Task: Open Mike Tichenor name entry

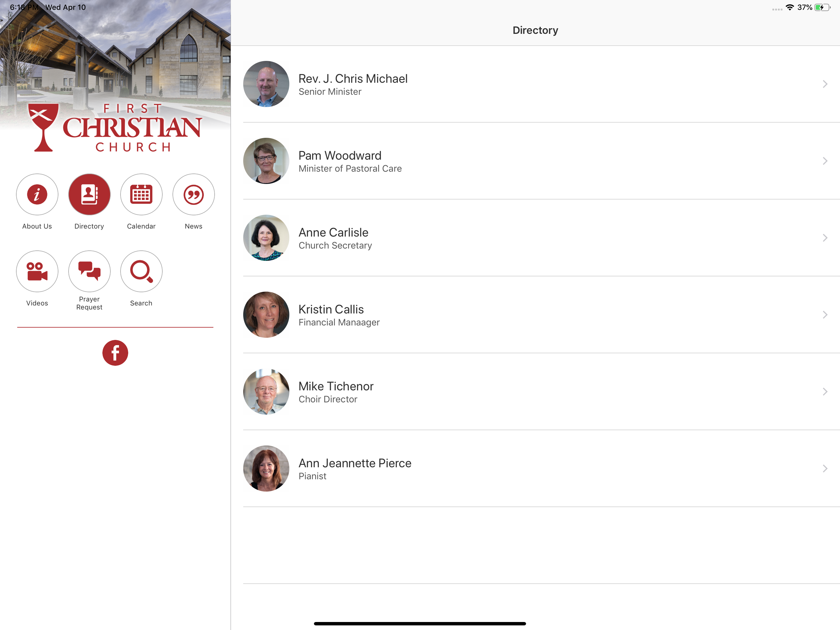Action: tap(336, 386)
